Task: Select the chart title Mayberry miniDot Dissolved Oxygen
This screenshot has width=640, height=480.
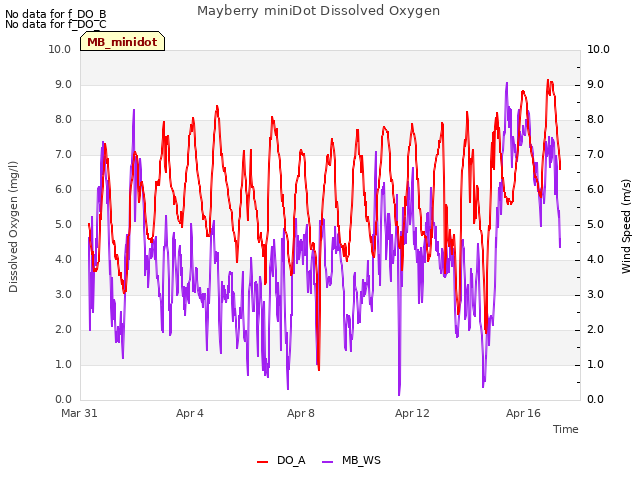Action: click(x=318, y=11)
